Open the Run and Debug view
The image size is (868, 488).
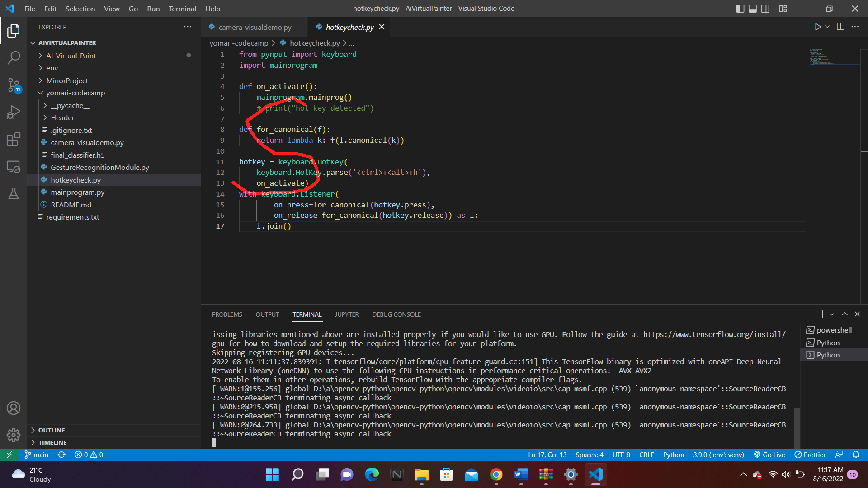14,112
